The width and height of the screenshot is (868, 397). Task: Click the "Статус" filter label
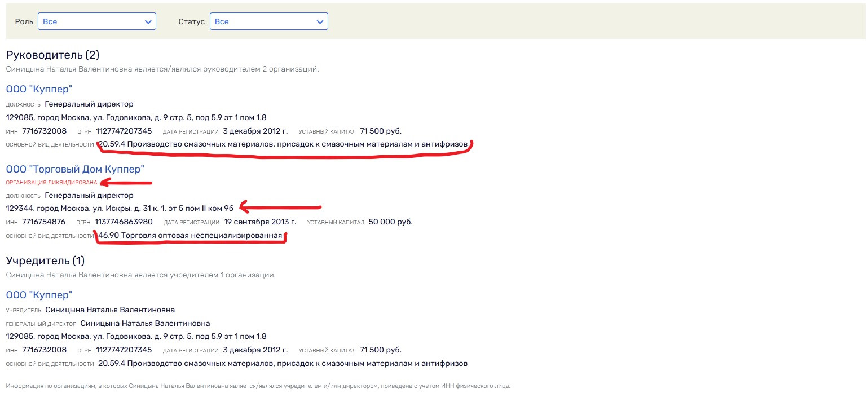tap(191, 22)
